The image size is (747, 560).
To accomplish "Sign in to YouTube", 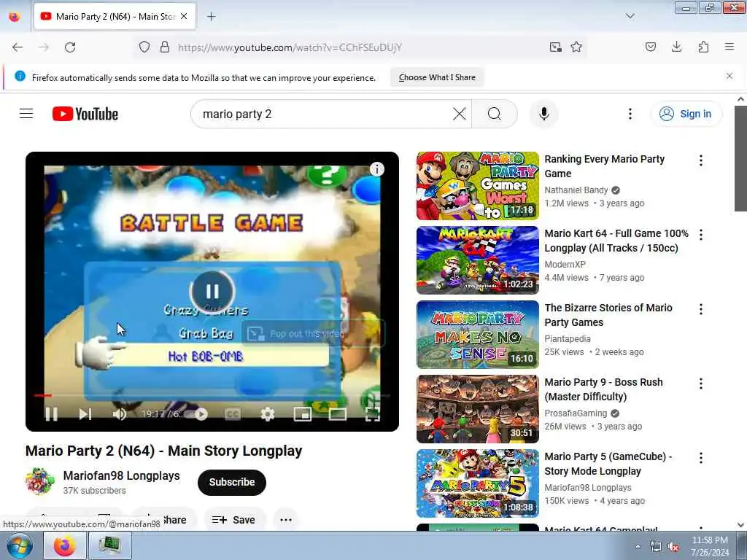I will (x=686, y=114).
